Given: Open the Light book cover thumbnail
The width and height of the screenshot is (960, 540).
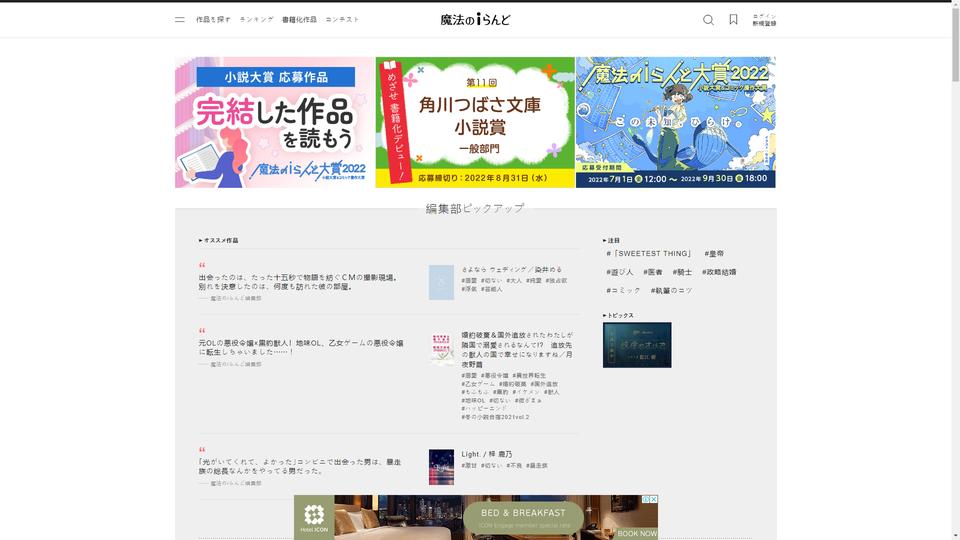Looking at the screenshot, I should point(441,467).
